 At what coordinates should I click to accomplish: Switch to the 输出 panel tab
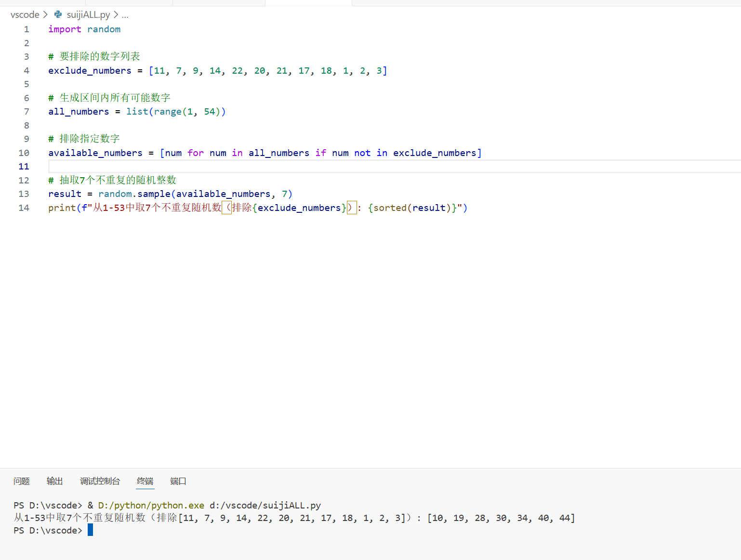coord(54,481)
